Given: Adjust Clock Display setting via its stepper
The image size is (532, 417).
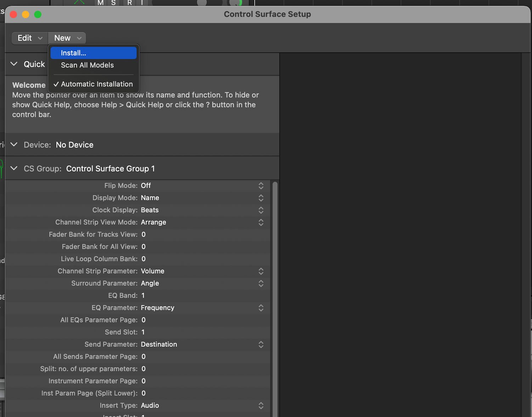Looking at the screenshot, I should 261,210.
